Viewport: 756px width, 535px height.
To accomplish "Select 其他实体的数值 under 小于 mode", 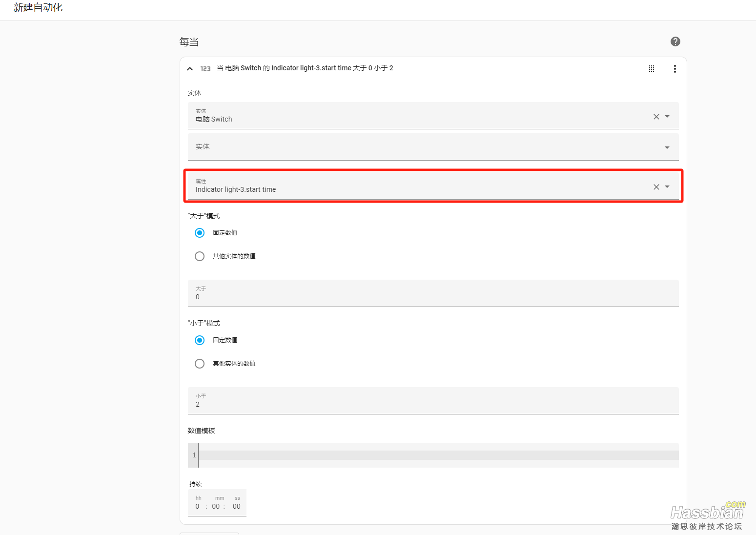I will click(x=200, y=364).
